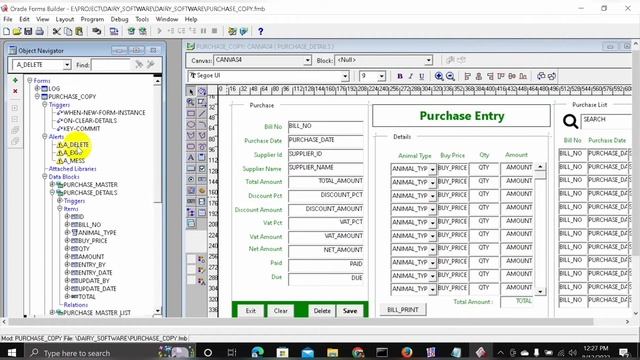This screenshot has height=360, width=640.
Task: Expand the ANIMAL_TYPE item node
Action: click(67, 233)
